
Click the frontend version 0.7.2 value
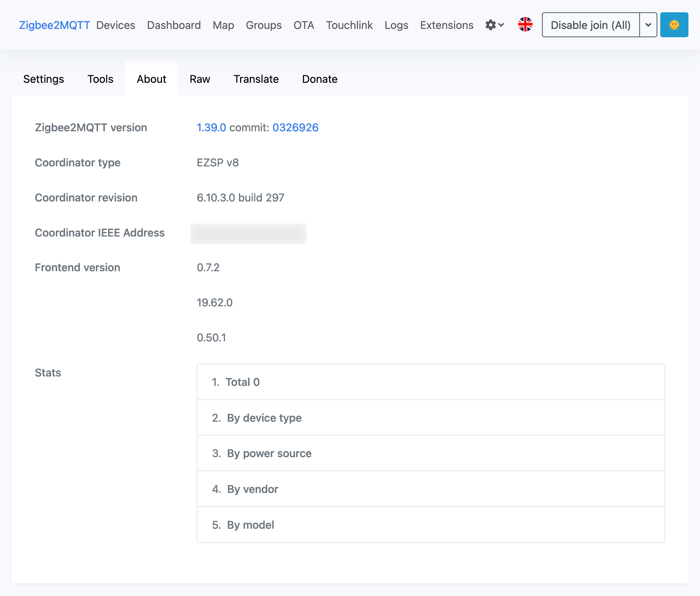pos(208,267)
